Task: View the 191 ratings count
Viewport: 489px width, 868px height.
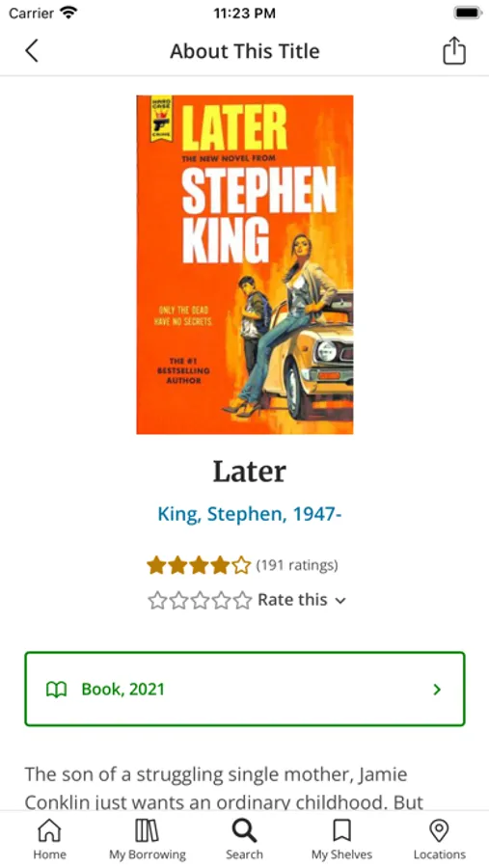Action: (x=297, y=565)
